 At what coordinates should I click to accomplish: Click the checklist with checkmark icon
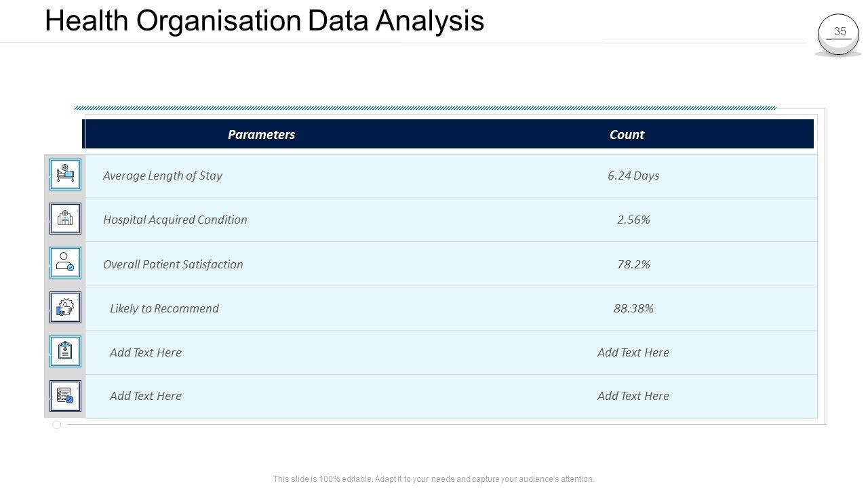pos(65,396)
